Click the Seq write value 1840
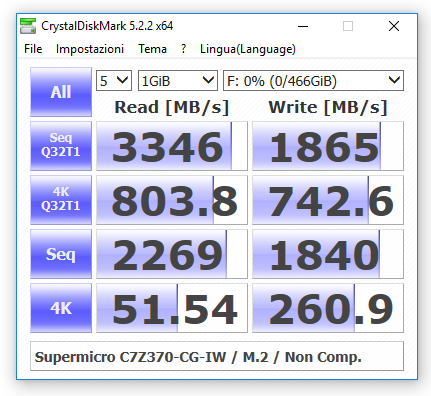This screenshot has height=396, width=431. pos(328,254)
